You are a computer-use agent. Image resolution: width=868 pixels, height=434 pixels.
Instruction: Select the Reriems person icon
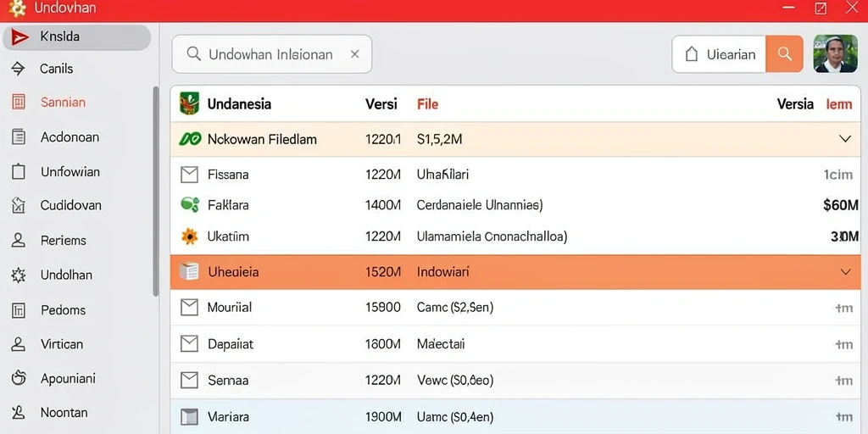tap(19, 240)
